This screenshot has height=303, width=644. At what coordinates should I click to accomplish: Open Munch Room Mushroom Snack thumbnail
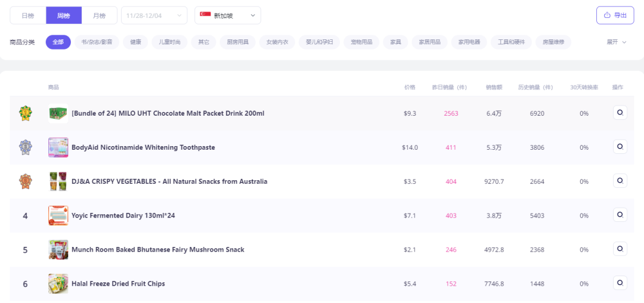click(x=58, y=249)
